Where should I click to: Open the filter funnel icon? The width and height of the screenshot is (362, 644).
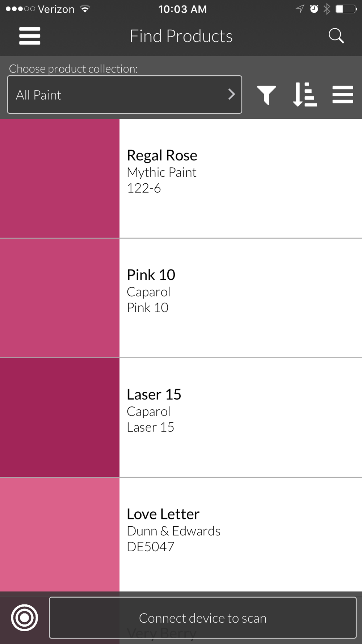tap(266, 95)
